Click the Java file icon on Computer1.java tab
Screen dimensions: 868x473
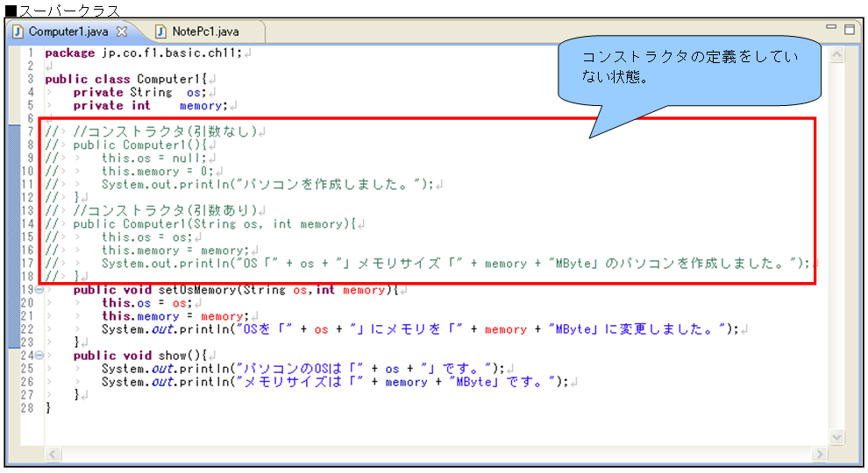[x=18, y=32]
